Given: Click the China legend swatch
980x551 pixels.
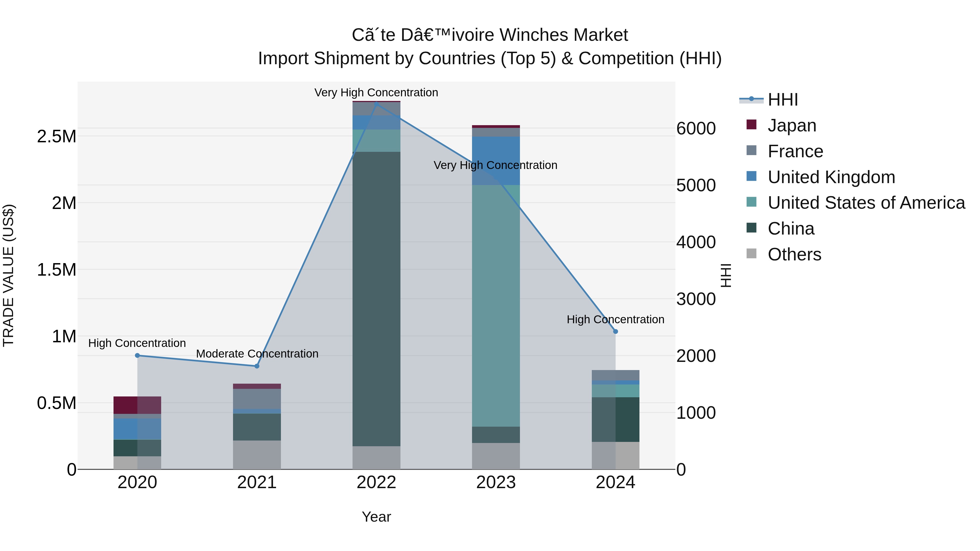Looking at the screenshot, I should point(751,228).
